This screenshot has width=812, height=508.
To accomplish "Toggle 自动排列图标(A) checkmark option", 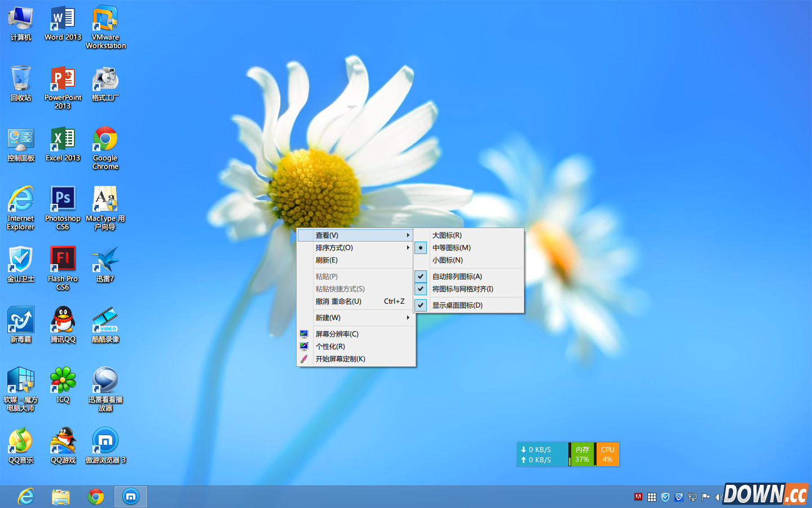I will pos(457,277).
